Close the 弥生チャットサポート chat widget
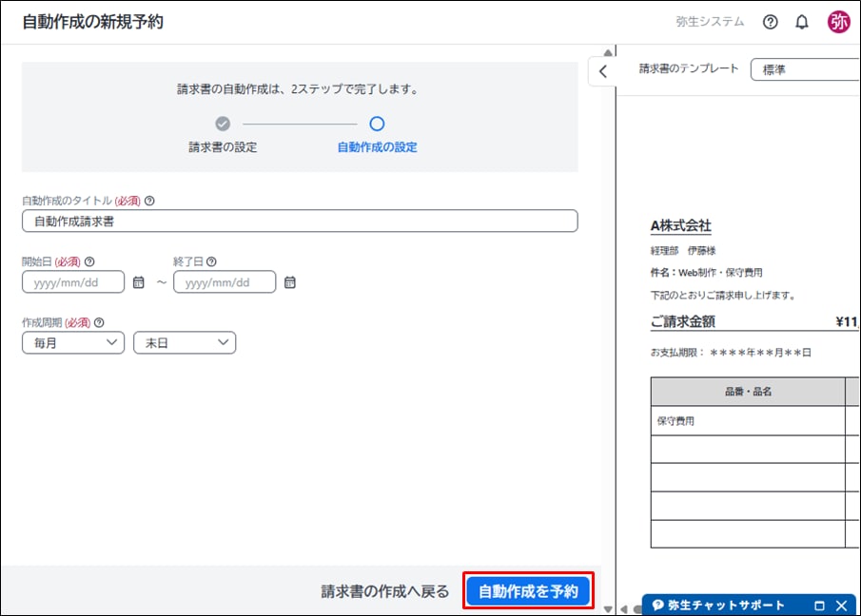This screenshot has height=616, width=861. coord(841,606)
